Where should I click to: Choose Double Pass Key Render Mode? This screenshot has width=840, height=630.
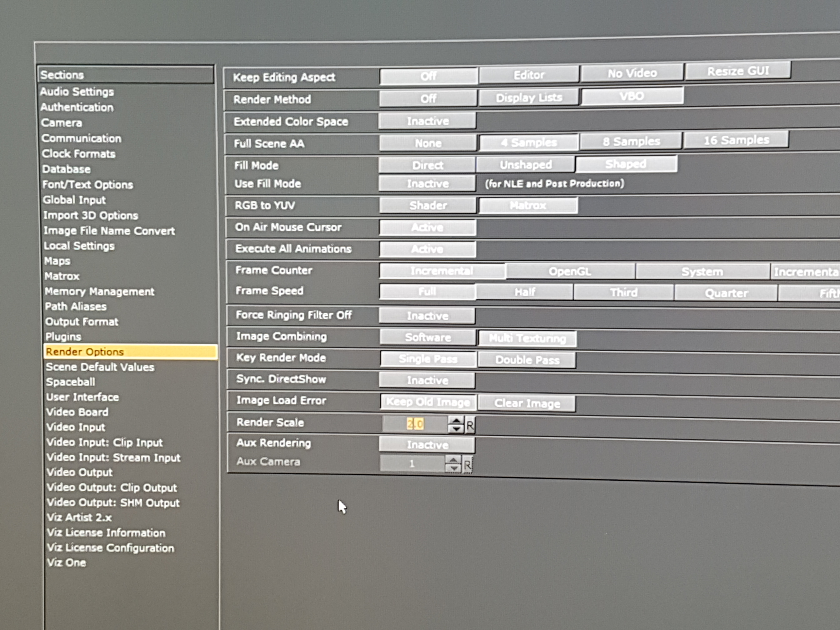(x=527, y=360)
